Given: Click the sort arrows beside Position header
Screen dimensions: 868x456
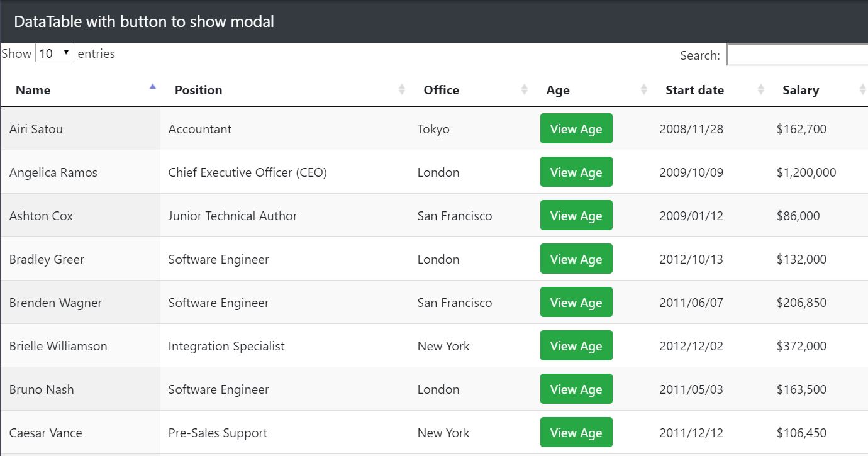Looking at the screenshot, I should tap(402, 89).
